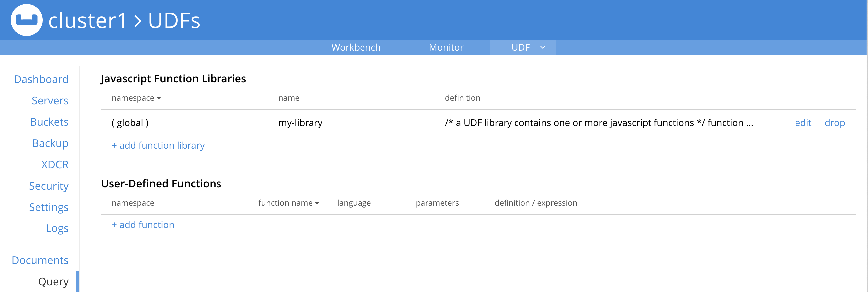This screenshot has height=292, width=868.
Task: Add a new function library
Action: point(158,145)
